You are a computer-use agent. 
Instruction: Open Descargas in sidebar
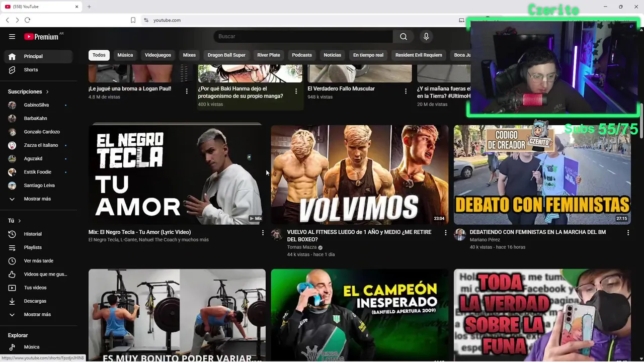point(38,301)
